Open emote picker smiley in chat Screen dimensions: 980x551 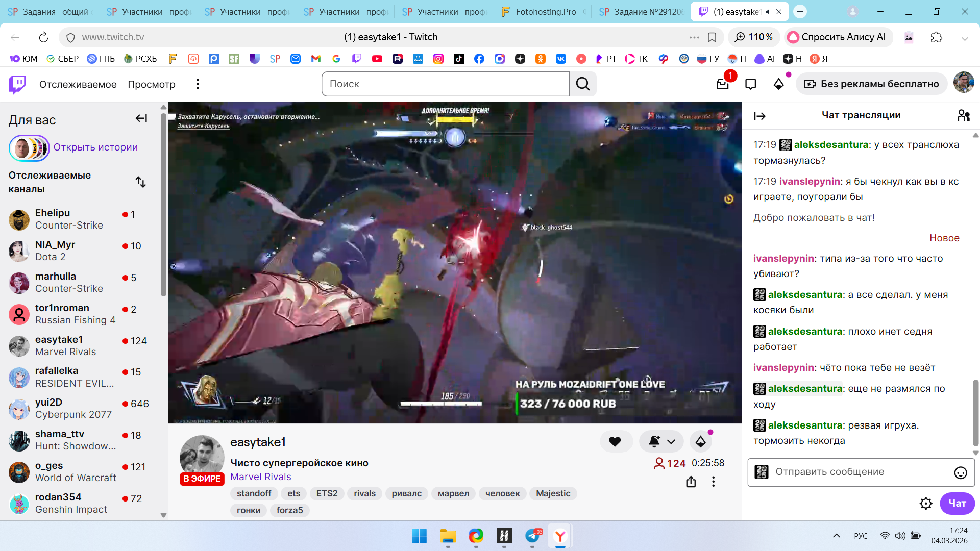click(x=960, y=472)
